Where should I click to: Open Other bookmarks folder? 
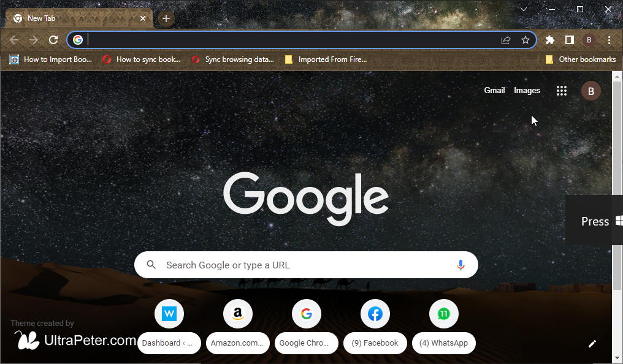click(581, 59)
